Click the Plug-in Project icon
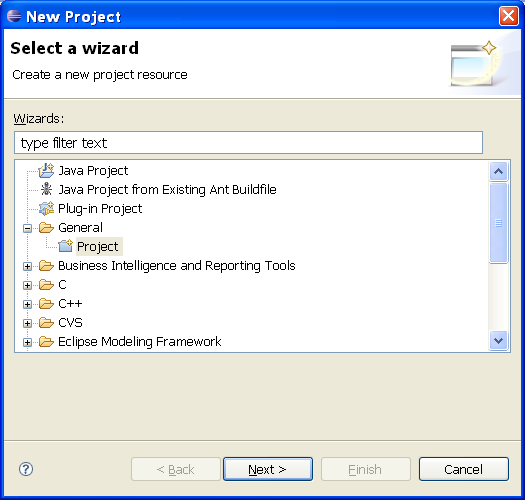Image resolution: width=525 pixels, height=500 pixels. pyautogui.click(x=46, y=208)
